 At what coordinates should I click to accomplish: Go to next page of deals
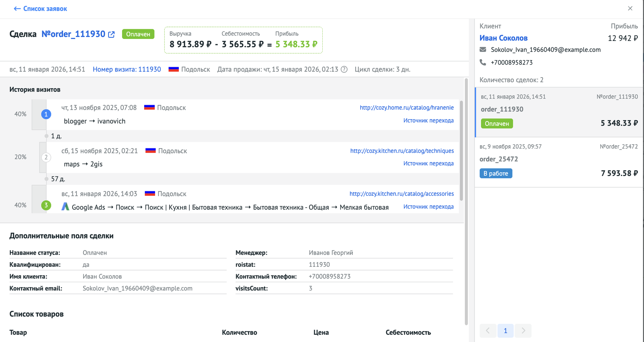pos(523,331)
